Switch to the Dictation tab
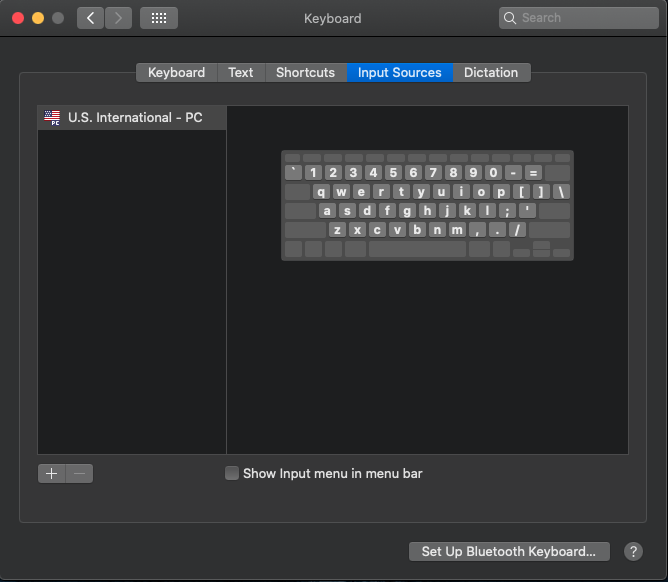Screen dimensions: 668x582 [x=491, y=72]
